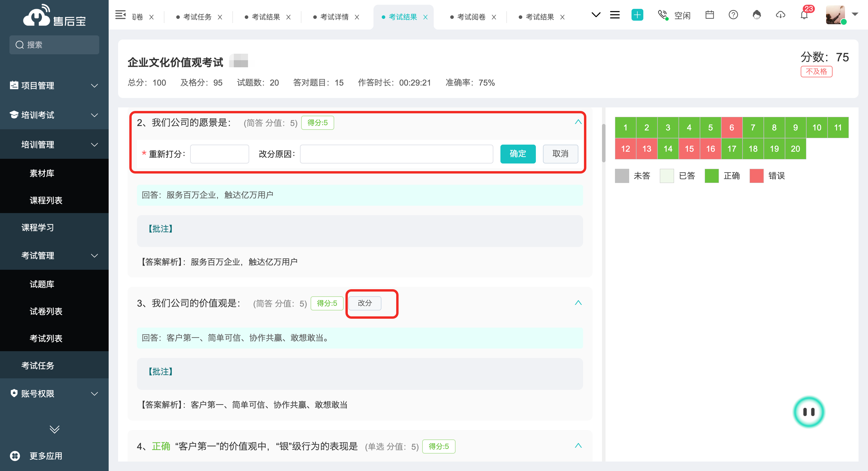Jump to question 1 green tile

(625, 127)
